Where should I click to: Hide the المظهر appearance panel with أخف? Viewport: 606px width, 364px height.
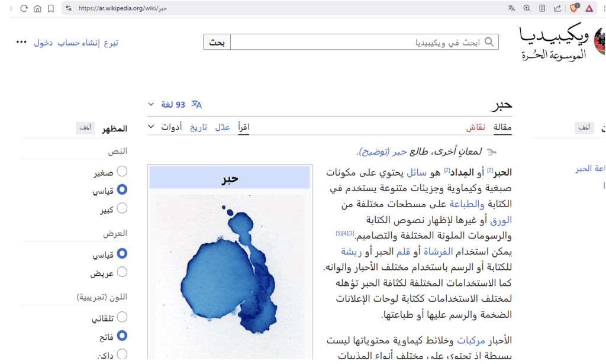click(85, 128)
